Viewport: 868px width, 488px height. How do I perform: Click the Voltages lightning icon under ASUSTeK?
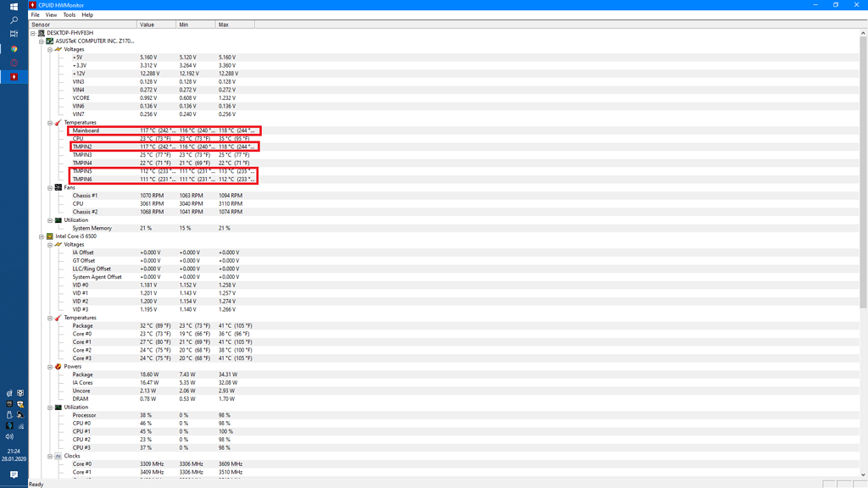tap(58, 49)
